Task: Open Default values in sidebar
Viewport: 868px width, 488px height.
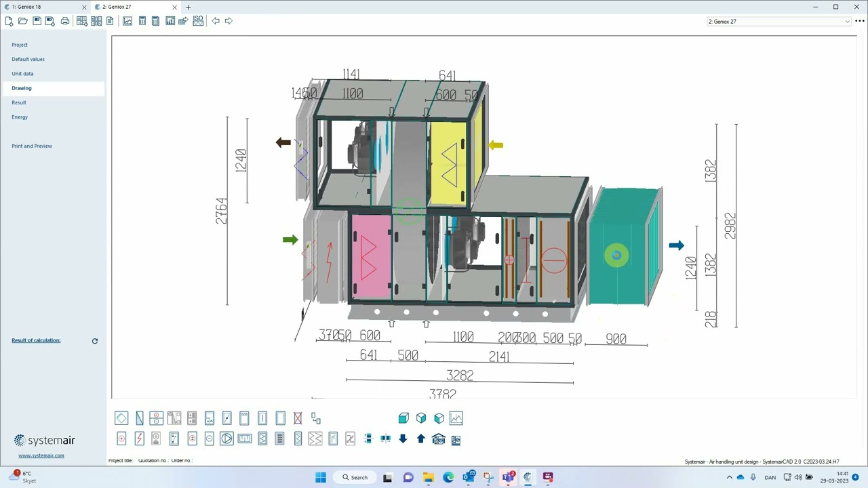Action: 28,59
